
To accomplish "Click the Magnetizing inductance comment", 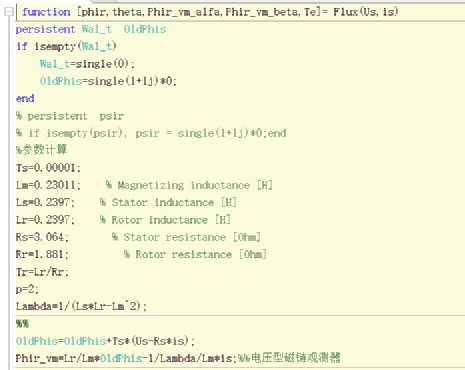I will pos(189,185).
